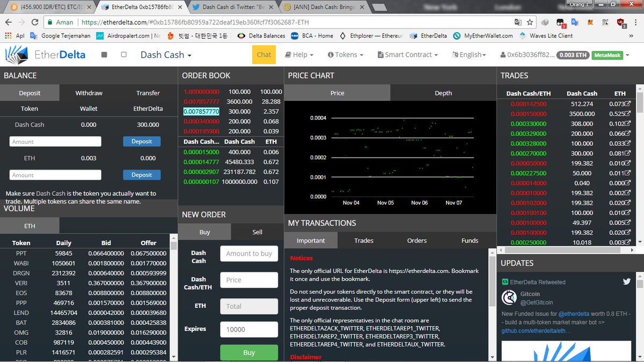Click the yellow Chat button
Viewport: 644px width, 362px height.
264,55
